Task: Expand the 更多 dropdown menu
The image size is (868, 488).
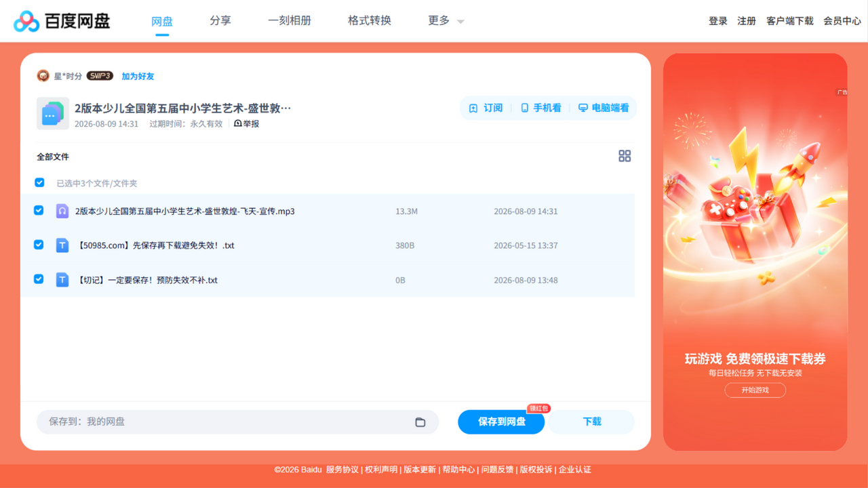Action: 446,21
